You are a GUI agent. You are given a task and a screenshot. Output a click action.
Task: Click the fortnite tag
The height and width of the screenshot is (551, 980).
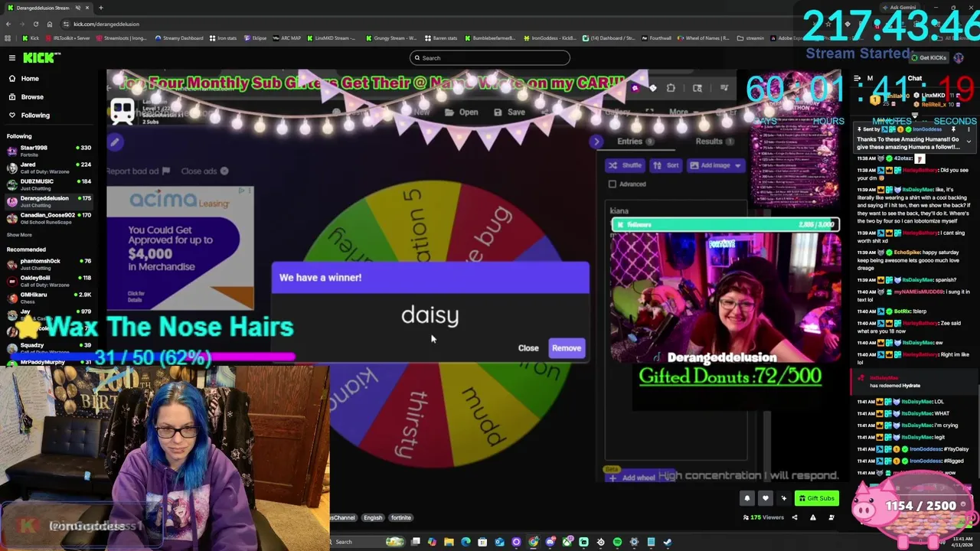401,518
